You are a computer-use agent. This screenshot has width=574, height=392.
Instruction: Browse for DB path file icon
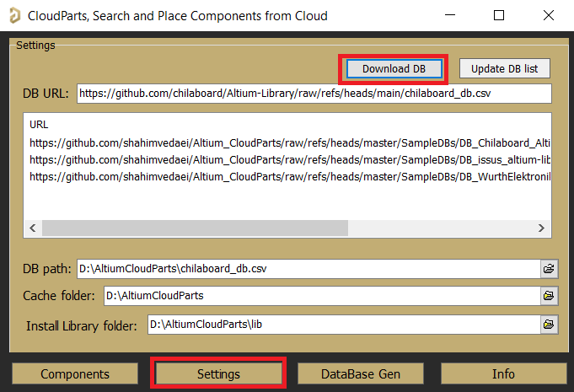click(549, 269)
